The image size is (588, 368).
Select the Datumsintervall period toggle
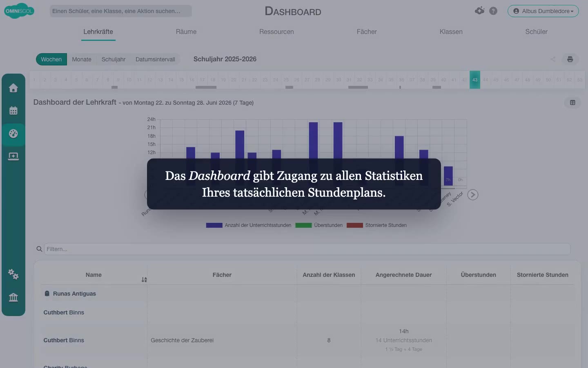pos(155,59)
